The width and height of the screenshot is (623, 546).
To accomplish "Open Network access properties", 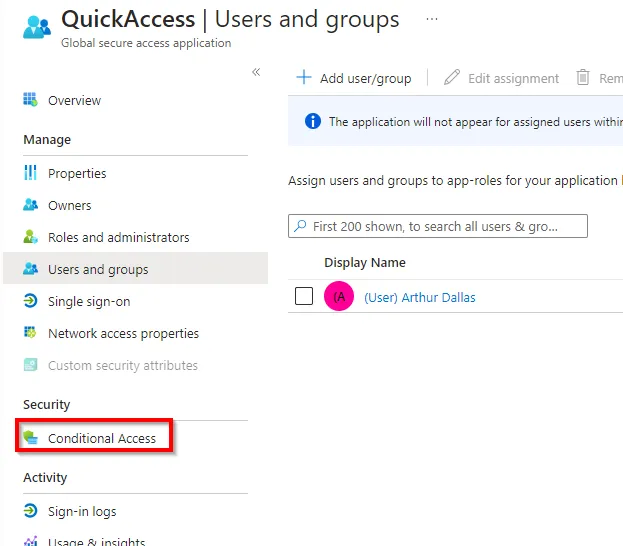I will [123, 333].
